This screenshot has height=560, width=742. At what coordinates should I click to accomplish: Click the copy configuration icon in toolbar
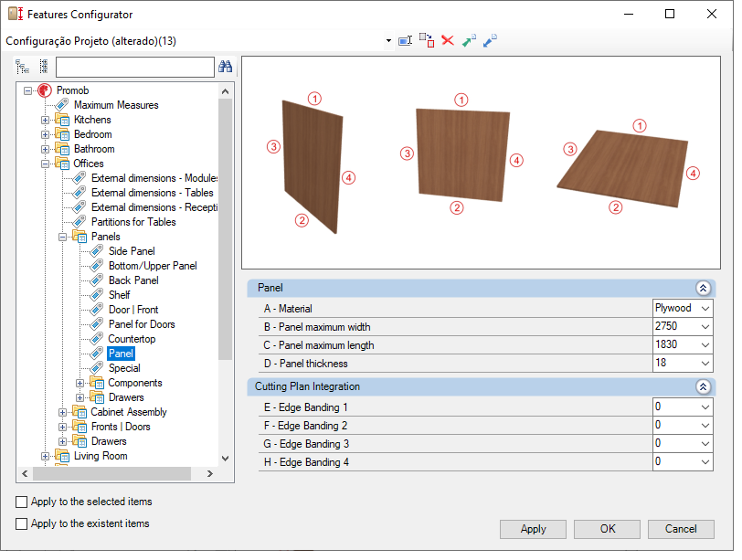coord(427,41)
